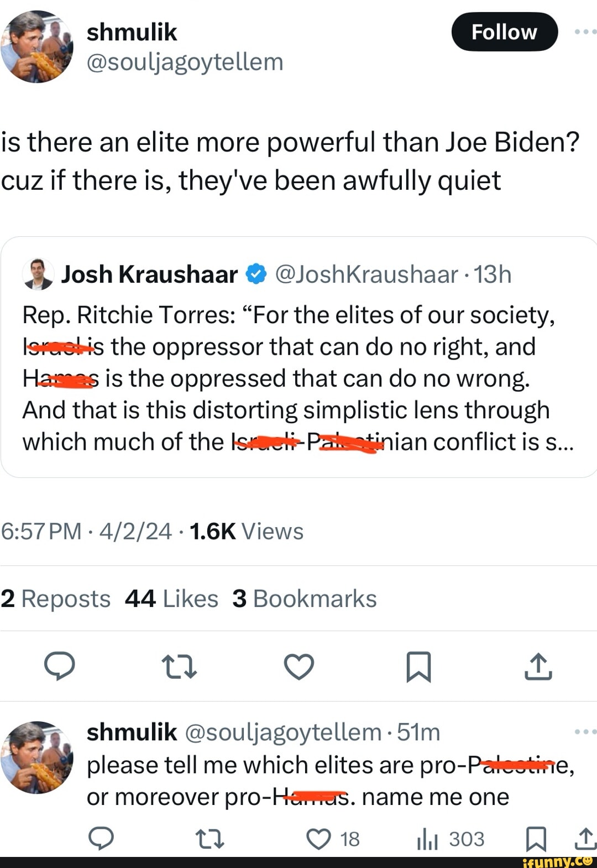
Task: Click the Follow button
Action: point(504,32)
